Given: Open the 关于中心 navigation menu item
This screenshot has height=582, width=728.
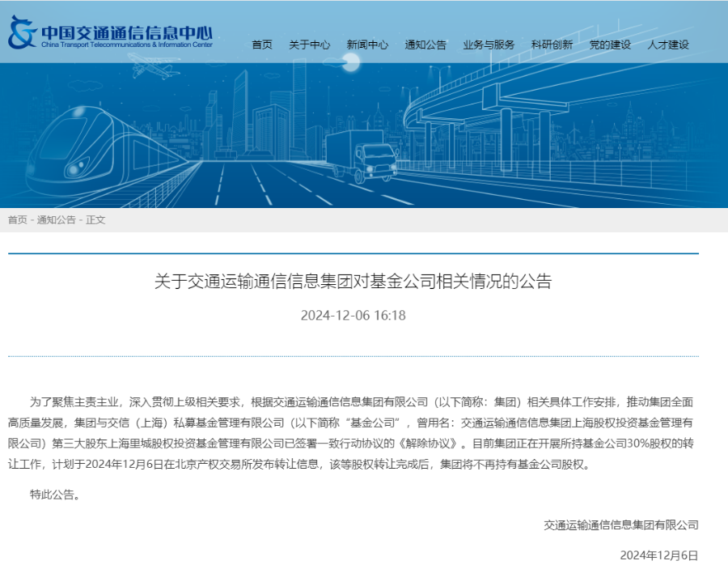Looking at the screenshot, I should [310, 45].
